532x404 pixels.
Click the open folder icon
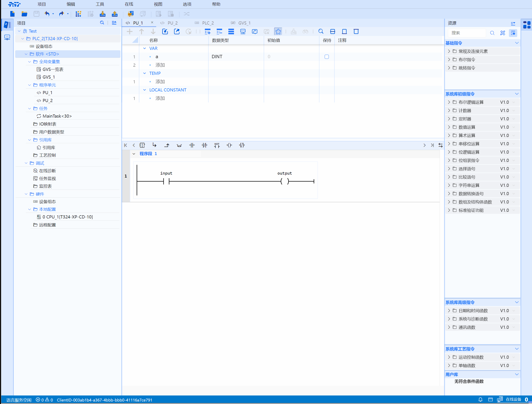[24, 14]
